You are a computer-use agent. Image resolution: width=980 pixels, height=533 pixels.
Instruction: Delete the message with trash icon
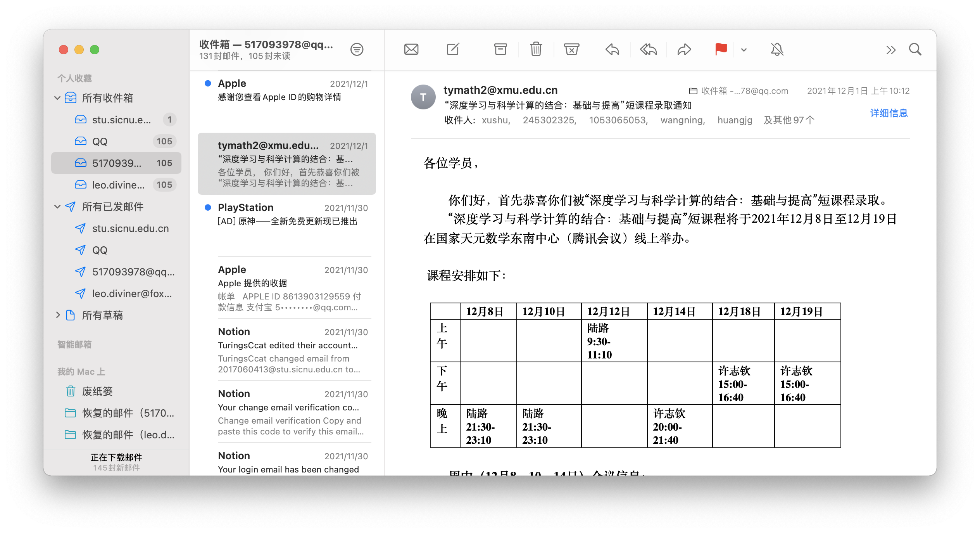[x=536, y=50]
